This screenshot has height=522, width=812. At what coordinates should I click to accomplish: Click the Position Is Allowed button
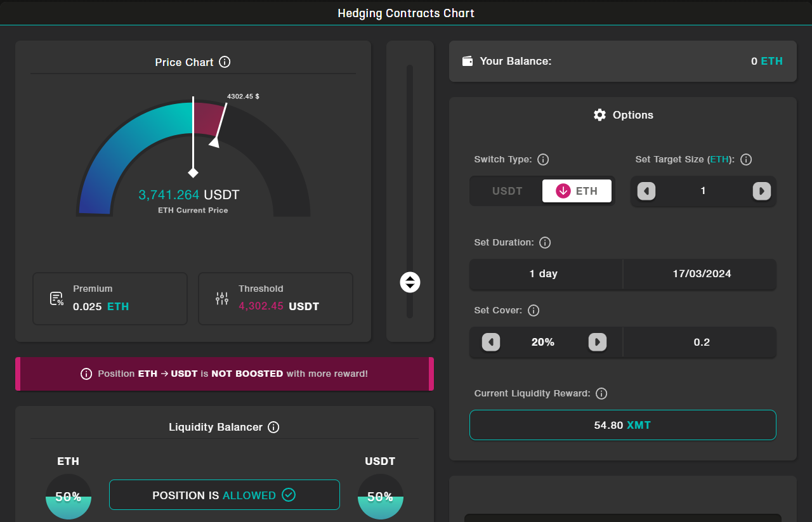coord(224,495)
